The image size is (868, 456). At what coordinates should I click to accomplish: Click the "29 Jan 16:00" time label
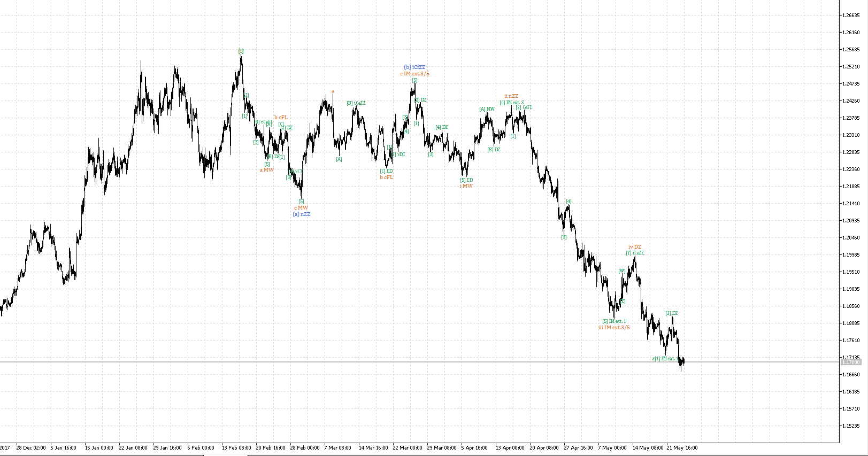coord(167,448)
